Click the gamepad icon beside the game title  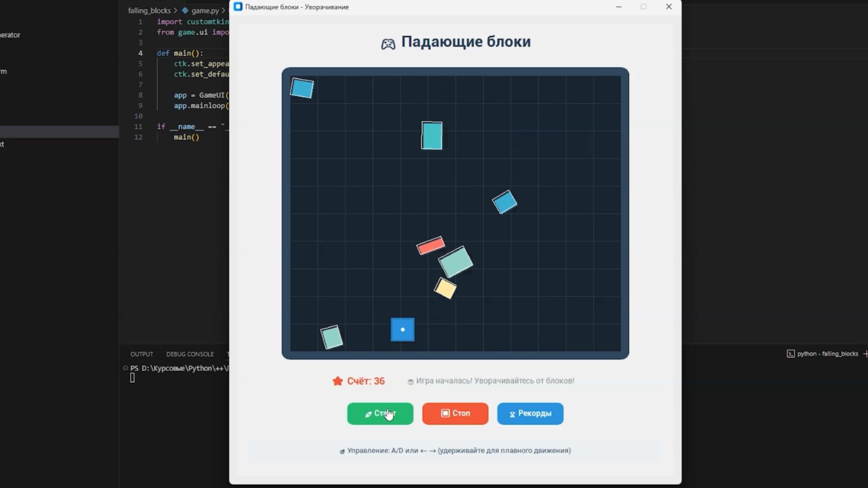pos(388,43)
